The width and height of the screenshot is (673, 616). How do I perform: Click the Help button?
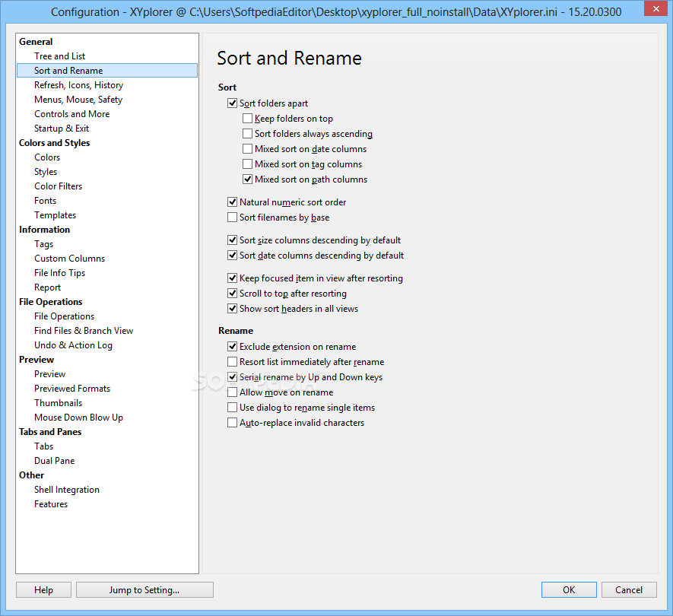pyautogui.click(x=44, y=590)
